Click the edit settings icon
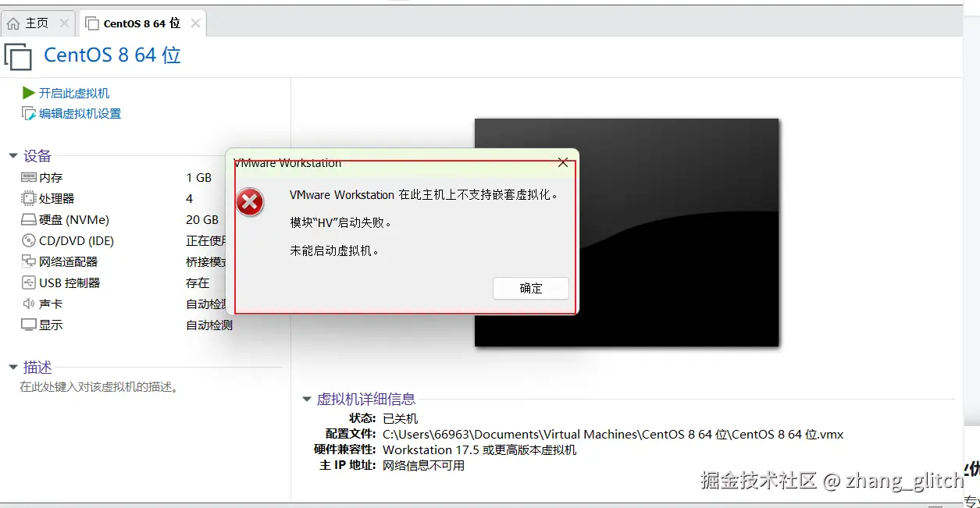 point(29,113)
